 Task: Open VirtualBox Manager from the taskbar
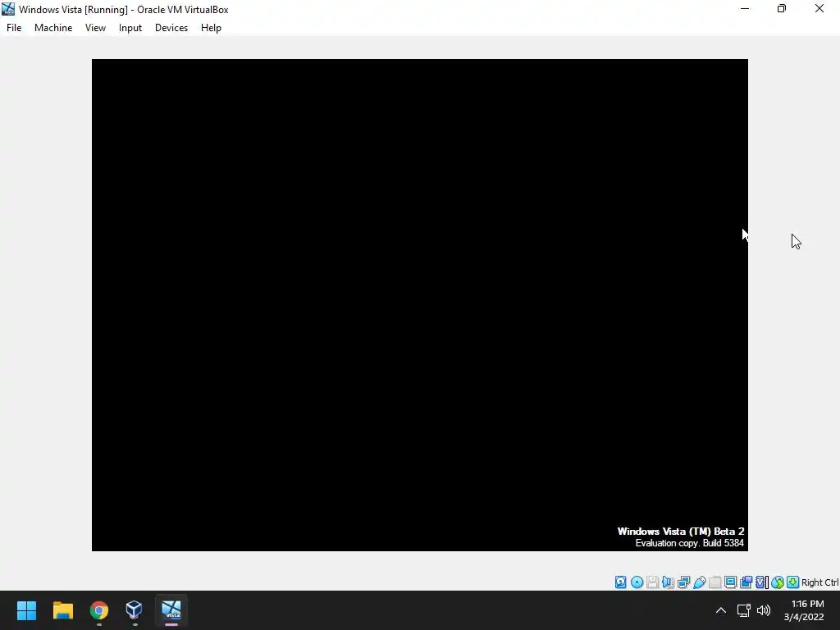click(134, 610)
